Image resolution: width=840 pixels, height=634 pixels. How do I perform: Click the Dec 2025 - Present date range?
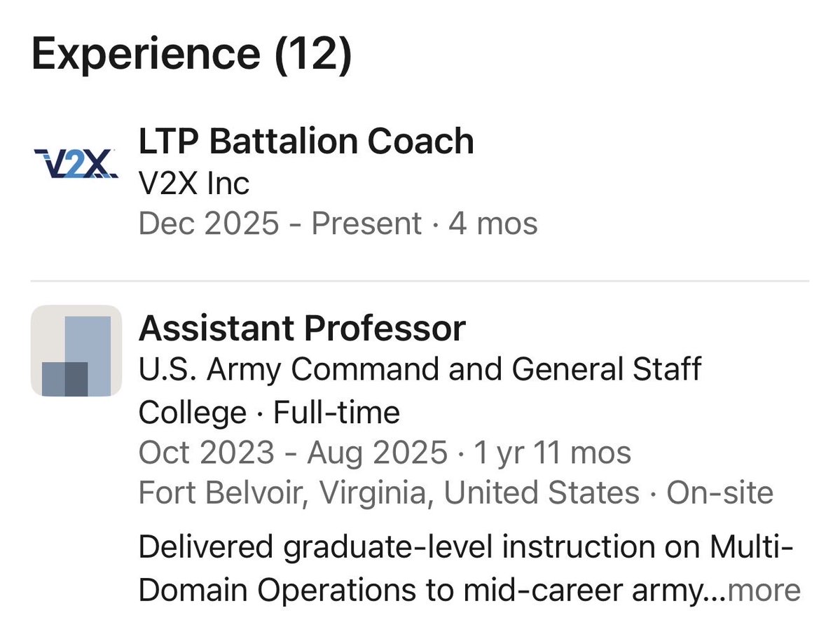(x=280, y=224)
